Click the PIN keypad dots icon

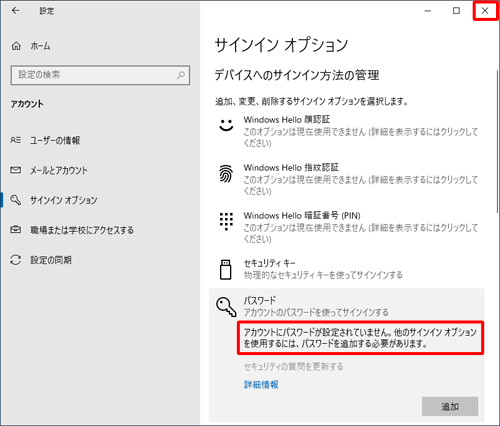click(226, 221)
